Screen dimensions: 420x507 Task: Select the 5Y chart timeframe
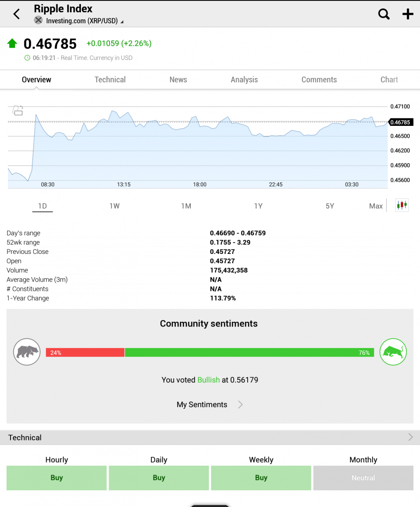pyautogui.click(x=330, y=206)
